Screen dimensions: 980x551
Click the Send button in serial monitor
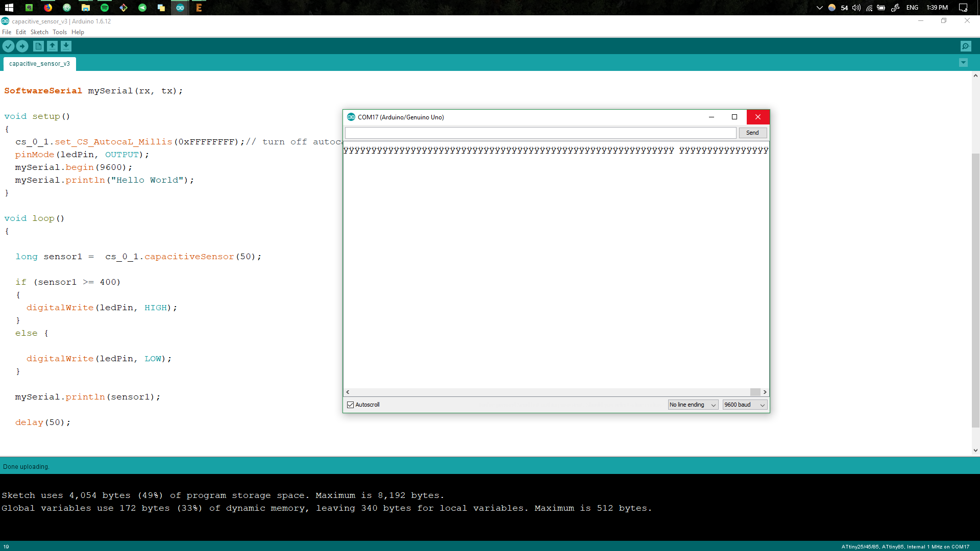tap(753, 133)
